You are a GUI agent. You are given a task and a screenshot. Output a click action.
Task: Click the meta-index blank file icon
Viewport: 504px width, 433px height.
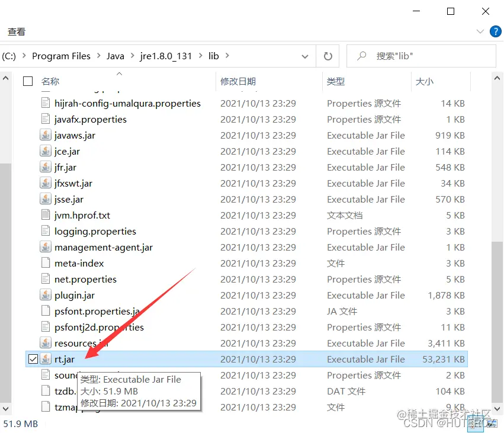[x=46, y=263]
